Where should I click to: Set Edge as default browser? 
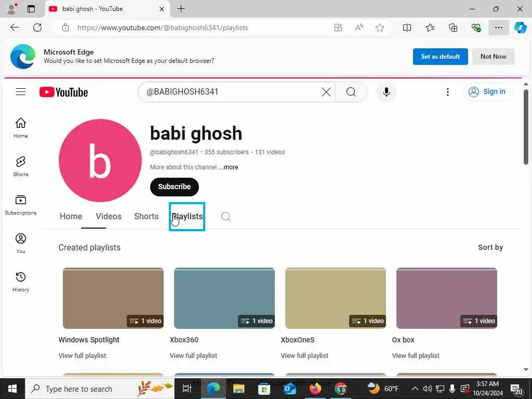[x=440, y=57]
